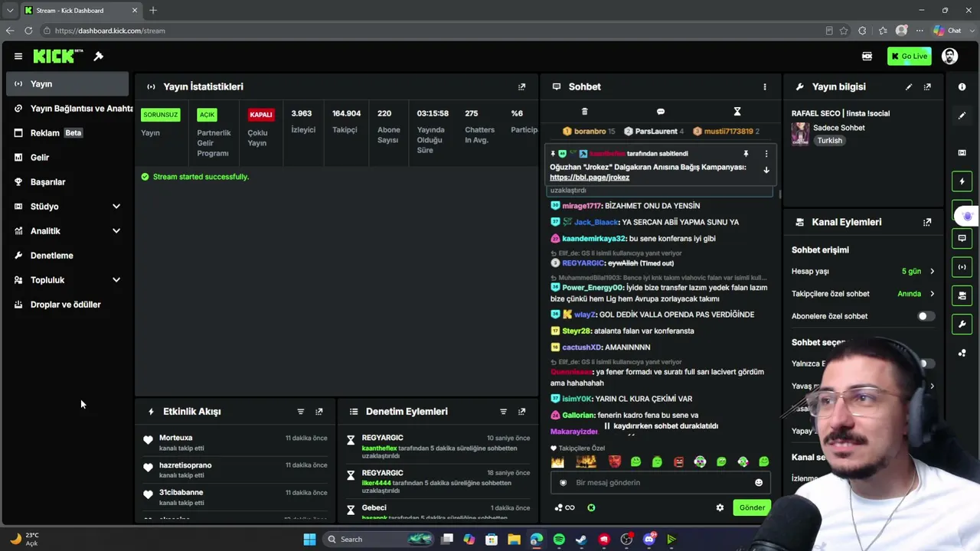Expand the Topluluk sidebar section

tap(116, 280)
